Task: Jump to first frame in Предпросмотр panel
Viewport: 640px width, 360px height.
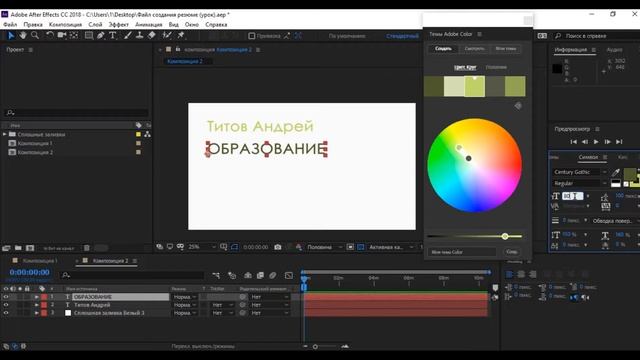Action: 573,142
